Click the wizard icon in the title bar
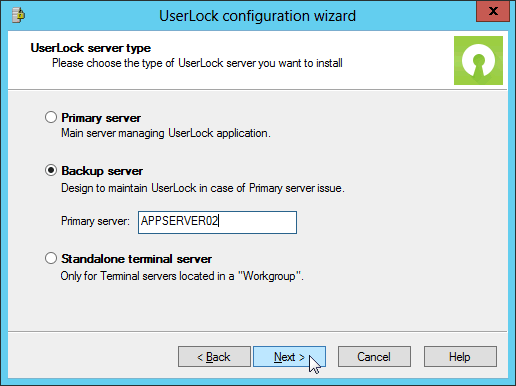The width and height of the screenshot is (516, 386). click(x=19, y=15)
